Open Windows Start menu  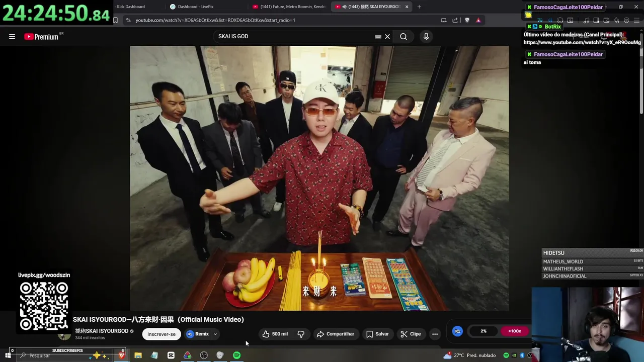click(8, 355)
